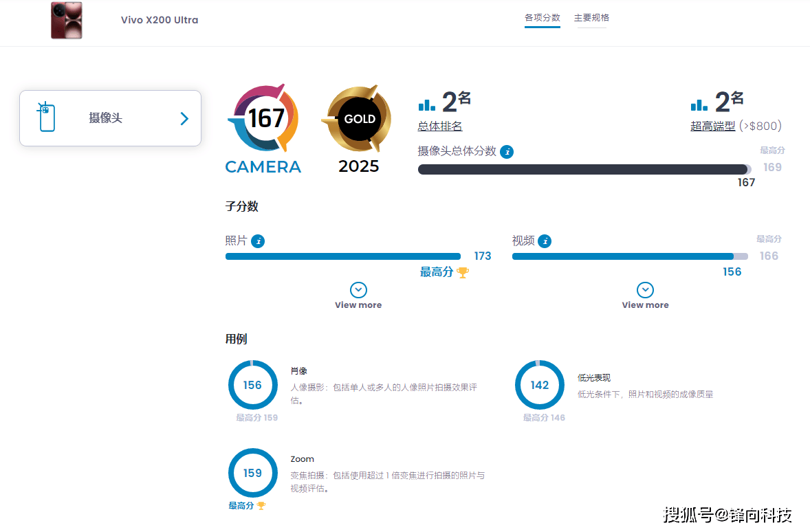This screenshot has width=810, height=532.
Task: Click the bar chart icon beside 超高端型
Action: [699, 105]
